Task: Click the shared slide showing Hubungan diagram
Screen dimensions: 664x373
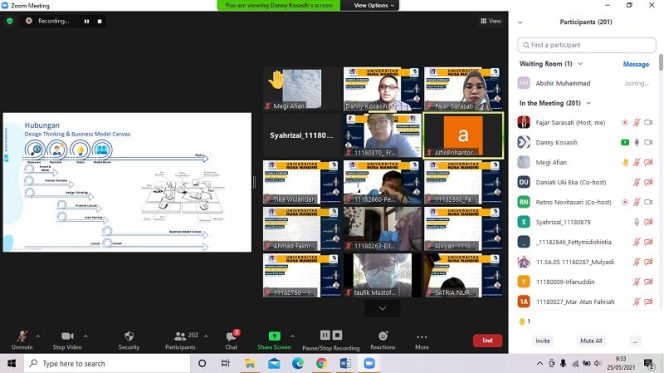Action: pyautogui.click(x=127, y=182)
